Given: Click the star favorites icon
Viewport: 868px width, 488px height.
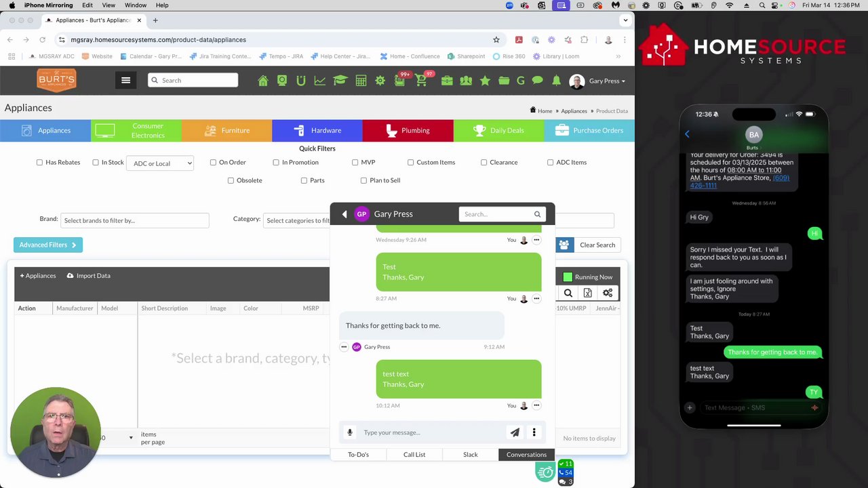Looking at the screenshot, I should (x=485, y=81).
